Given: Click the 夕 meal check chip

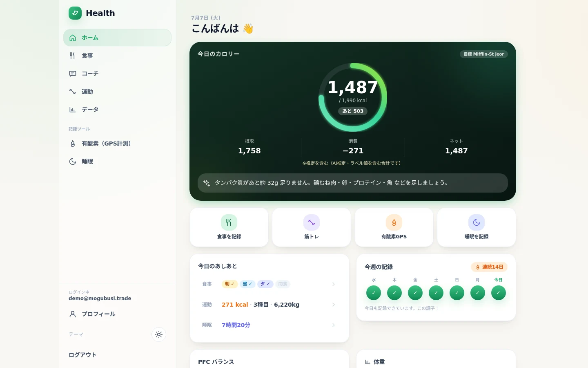Looking at the screenshot, I should pyautogui.click(x=265, y=284).
